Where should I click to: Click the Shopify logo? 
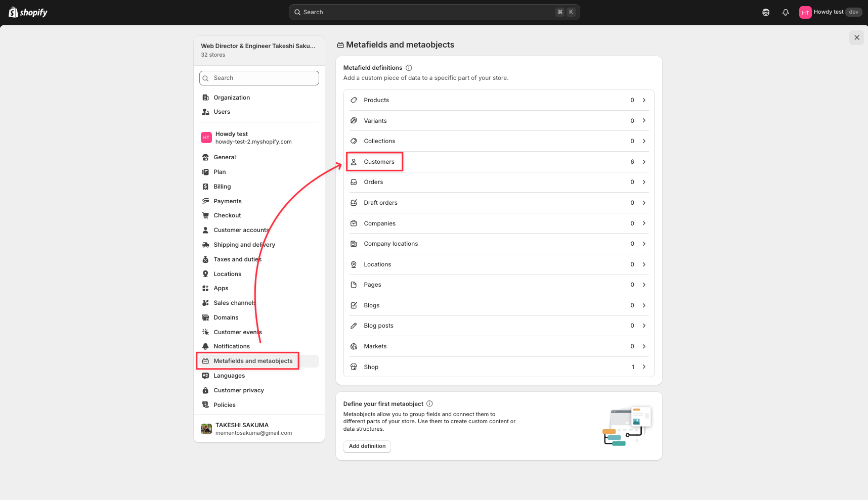point(28,12)
